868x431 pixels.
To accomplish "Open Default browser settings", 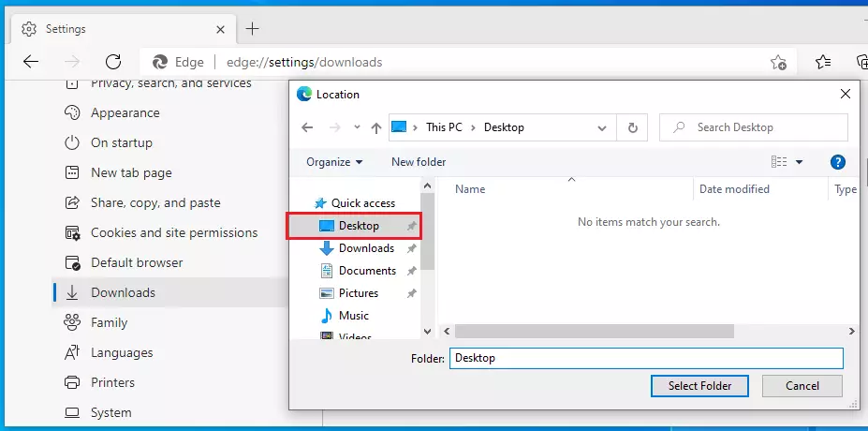I will [137, 262].
